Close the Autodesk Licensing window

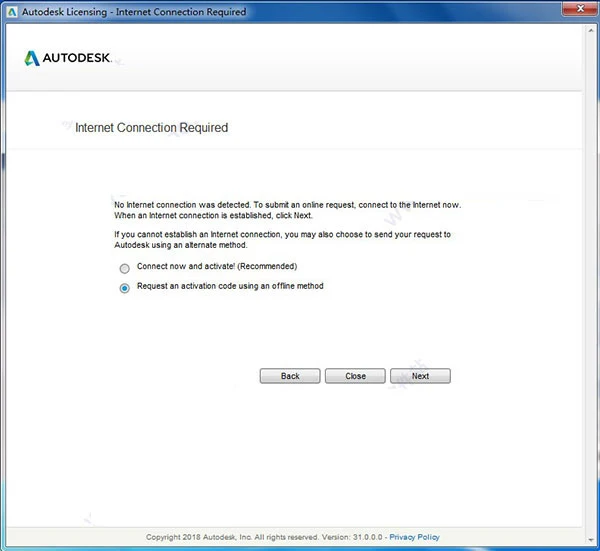580,8
